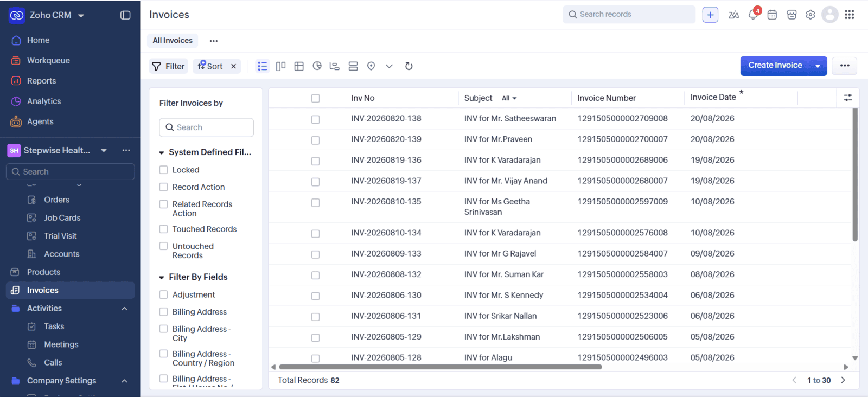This screenshot has width=868, height=397.
Task: Switch to list view
Action: pyautogui.click(x=263, y=66)
